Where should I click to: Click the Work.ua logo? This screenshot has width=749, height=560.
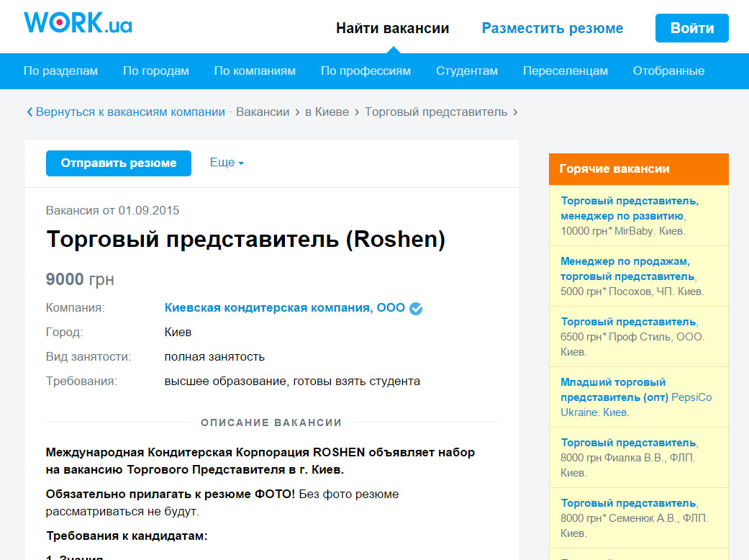tap(78, 22)
